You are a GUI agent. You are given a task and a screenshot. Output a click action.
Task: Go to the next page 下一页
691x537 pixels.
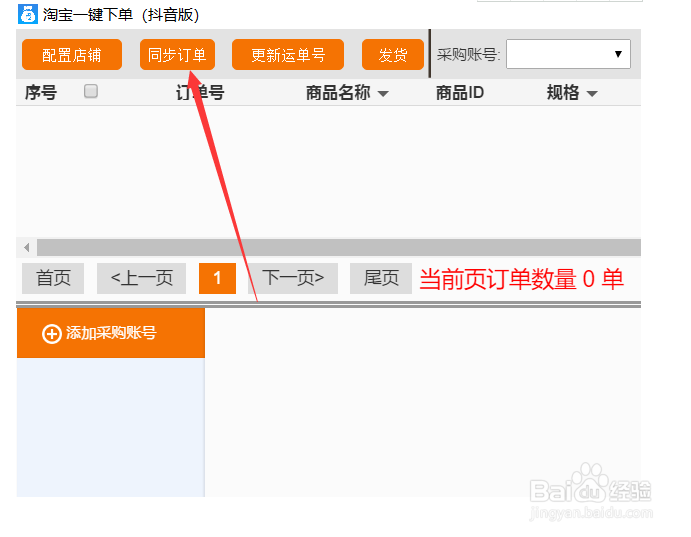coord(293,278)
